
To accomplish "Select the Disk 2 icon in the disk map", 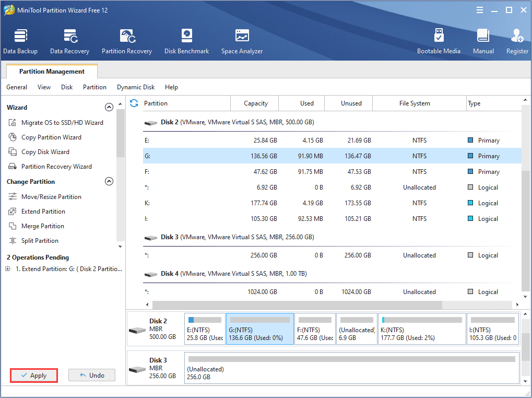I will coord(137,330).
